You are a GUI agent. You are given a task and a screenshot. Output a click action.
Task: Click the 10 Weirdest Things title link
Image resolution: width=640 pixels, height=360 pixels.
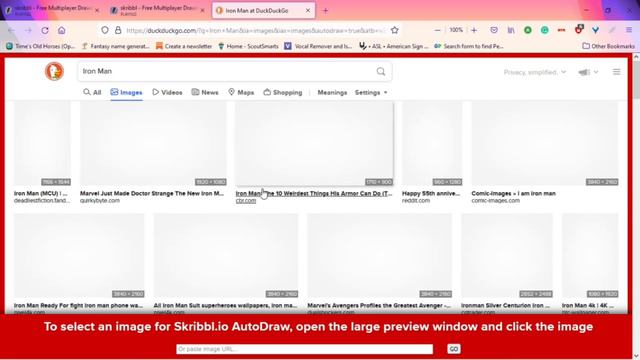(x=314, y=193)
